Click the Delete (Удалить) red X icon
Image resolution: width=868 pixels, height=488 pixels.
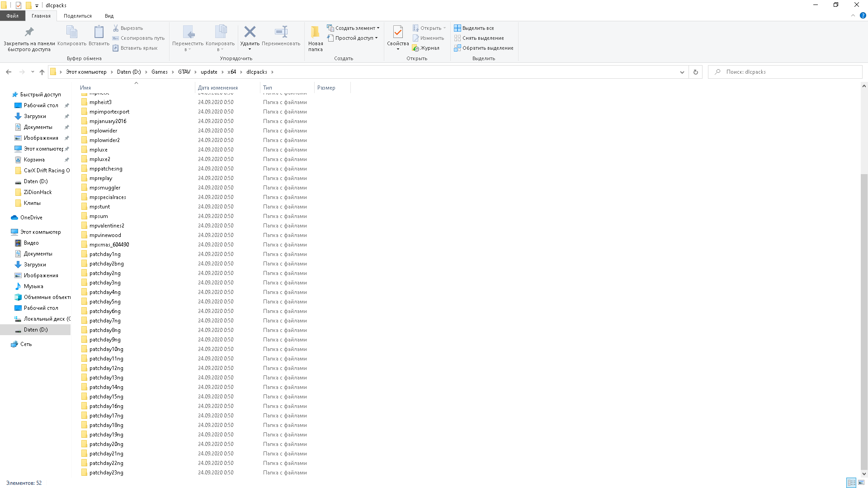(x=250, y=32)
